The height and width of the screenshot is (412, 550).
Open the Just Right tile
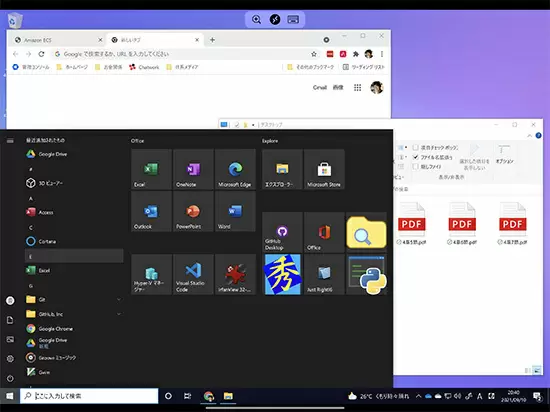[324, 274]
